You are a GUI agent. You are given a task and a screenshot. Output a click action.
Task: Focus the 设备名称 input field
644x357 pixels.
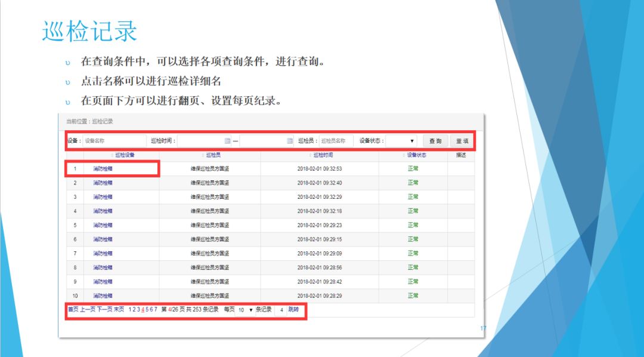114,141
